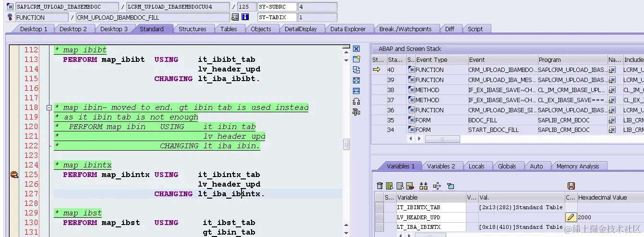
Task: Click the SY-SUBRC field
Action: pos(277,7)
